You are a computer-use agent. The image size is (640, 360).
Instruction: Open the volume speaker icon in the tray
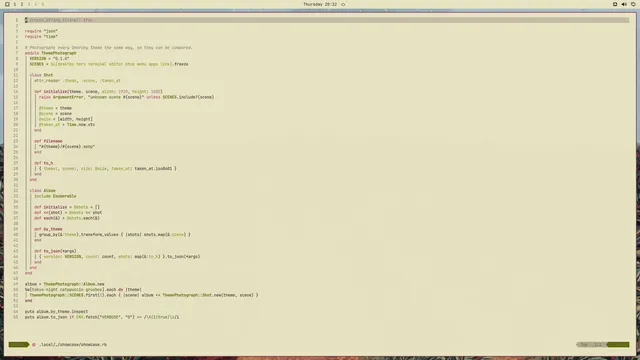point(624,4)
